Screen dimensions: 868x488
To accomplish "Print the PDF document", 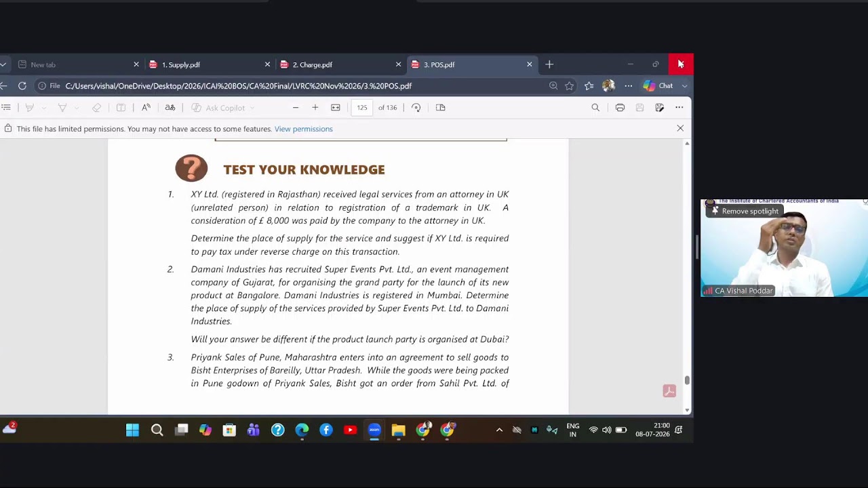I will pyautogui.click(x=620, y=108).
